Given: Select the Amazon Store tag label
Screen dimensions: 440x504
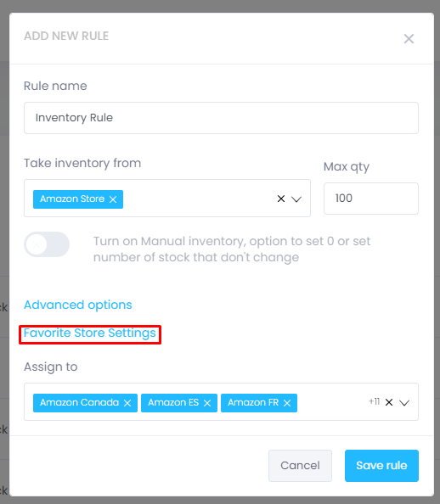Looking at the screenshot, I should click(72, 199).
